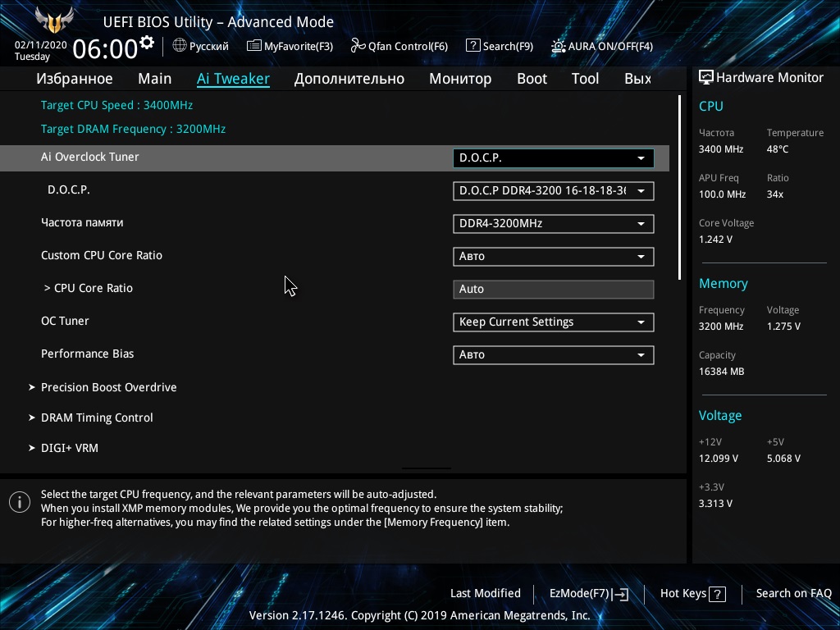Click the Version 2.17.1246 copyright text
Screen dimensions: 840x630
pyautogui.click(x=419, y=615)
